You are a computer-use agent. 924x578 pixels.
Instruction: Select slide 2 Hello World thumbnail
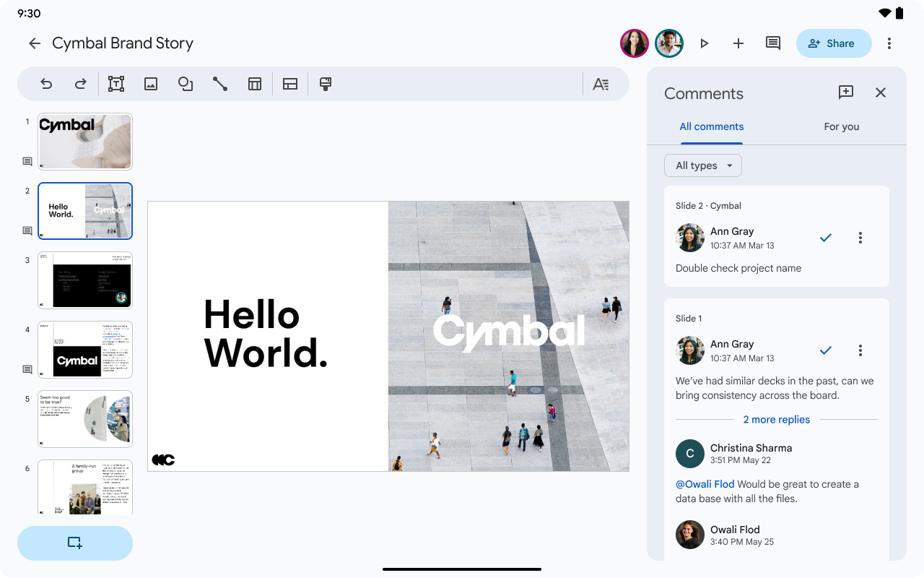tap(85, 211)
